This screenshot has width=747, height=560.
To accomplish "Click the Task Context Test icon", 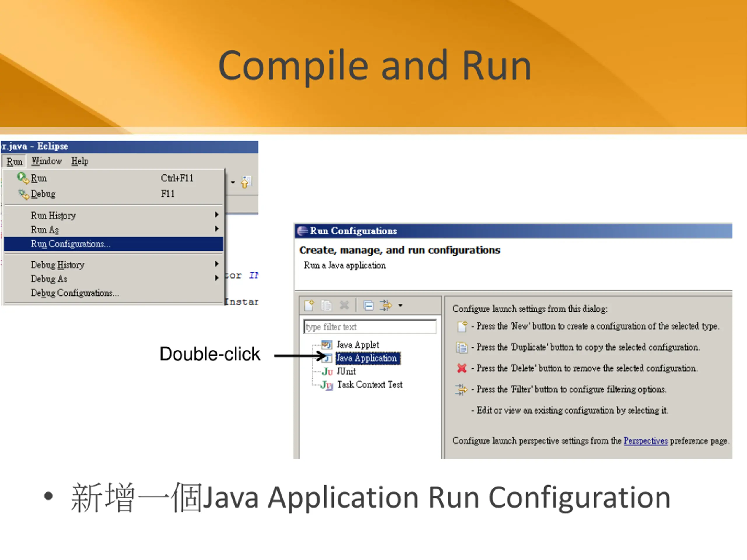I will [x=327, y=385].
